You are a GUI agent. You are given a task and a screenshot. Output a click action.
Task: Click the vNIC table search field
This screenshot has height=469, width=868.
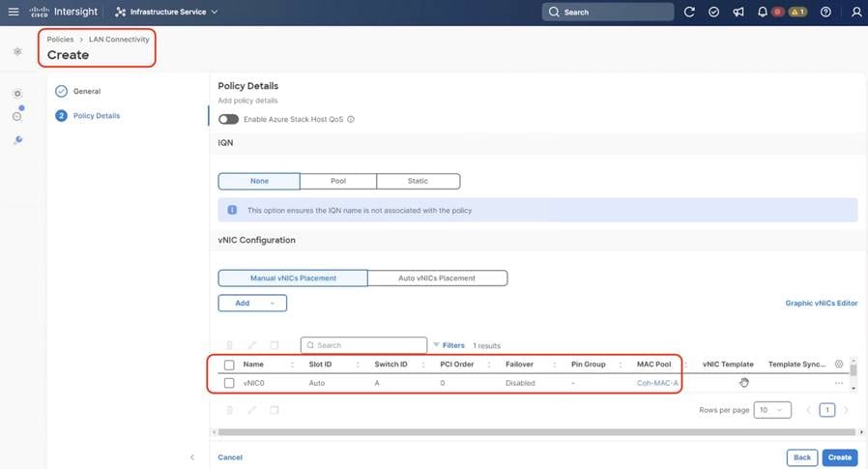[363, 345]
